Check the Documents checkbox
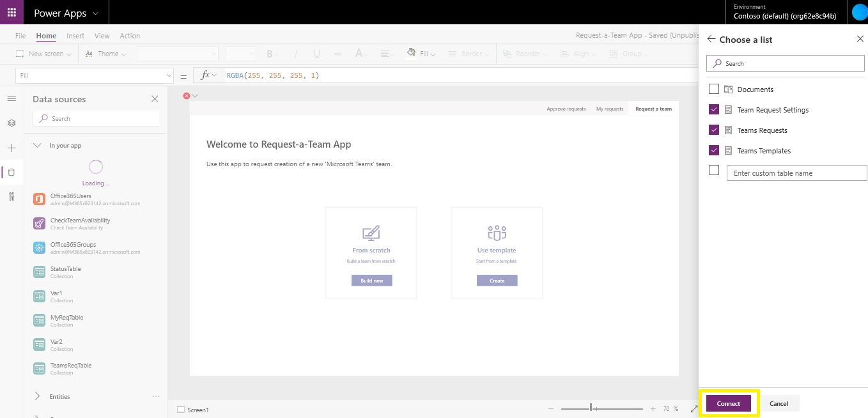This screenshot has height=418, width=868. 714,89
